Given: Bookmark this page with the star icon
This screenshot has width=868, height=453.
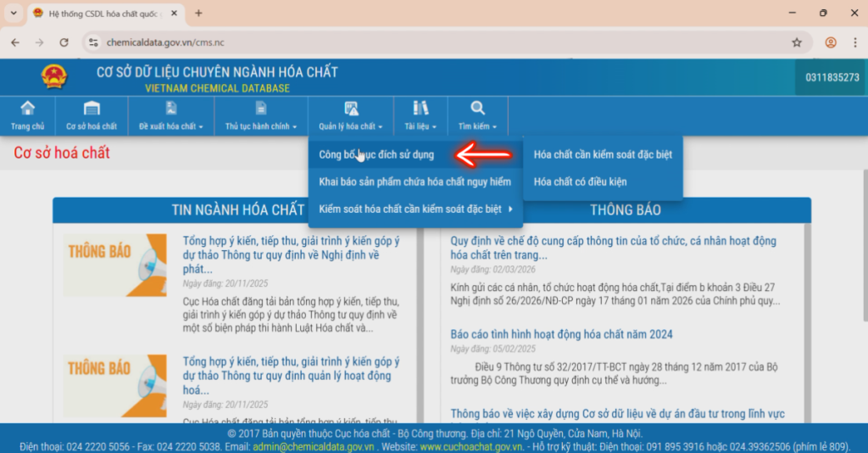Looking at the screenshot, I should 797,42.
